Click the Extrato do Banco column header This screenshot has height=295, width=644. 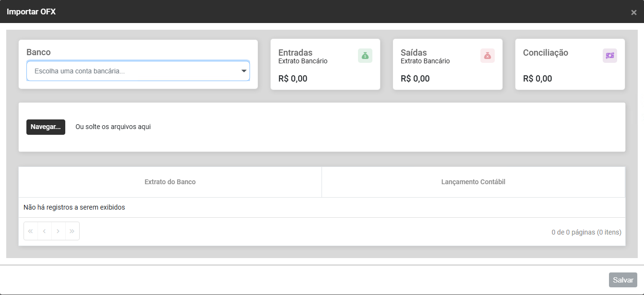pos(170,182)
